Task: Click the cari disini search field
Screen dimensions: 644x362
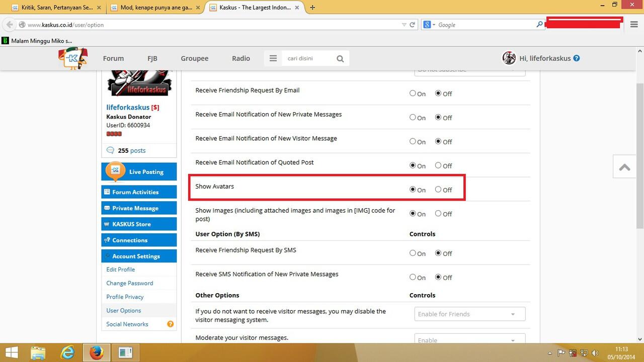Action: 308,58
